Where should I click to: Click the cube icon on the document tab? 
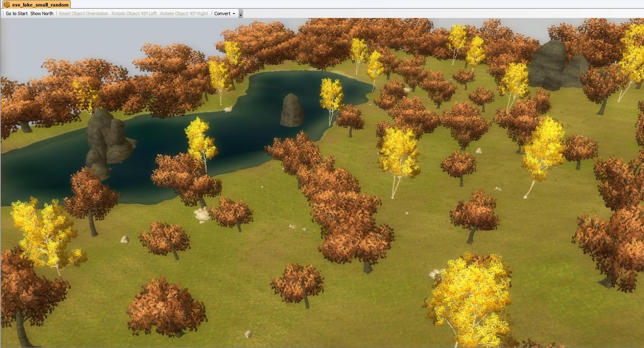tap(7, 4)
